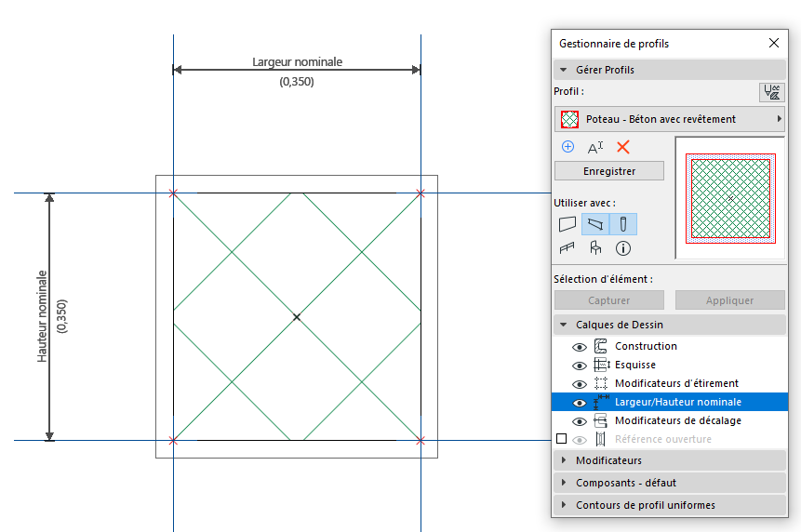Expand the Modificateurs section
Viewport: 801px width, 532px height.
pyautogui.click(x=564, y=460)
